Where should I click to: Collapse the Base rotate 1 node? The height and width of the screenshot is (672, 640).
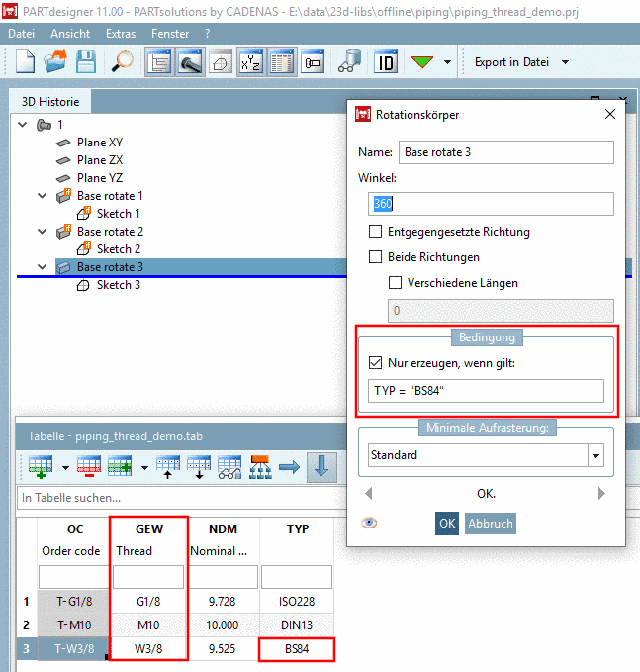[x=42, y=196]
